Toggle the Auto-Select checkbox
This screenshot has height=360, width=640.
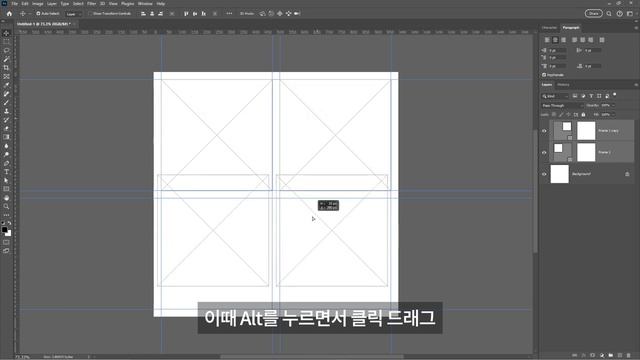coord(38,13)
